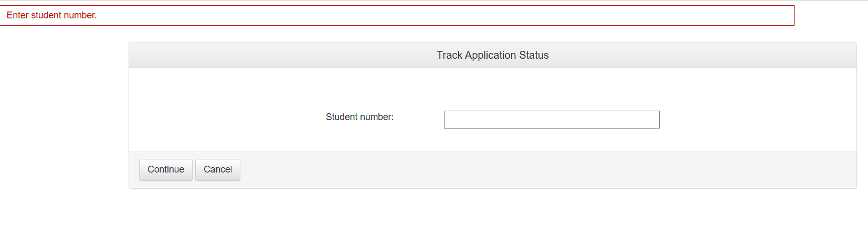Click the "Track Application Status" heading
The height and width of the screenshot is (247, 868).
(492, 55)
